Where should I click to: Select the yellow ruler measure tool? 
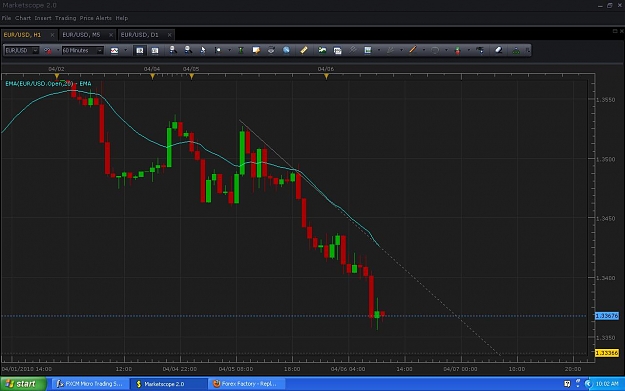(x=304, y=50)
